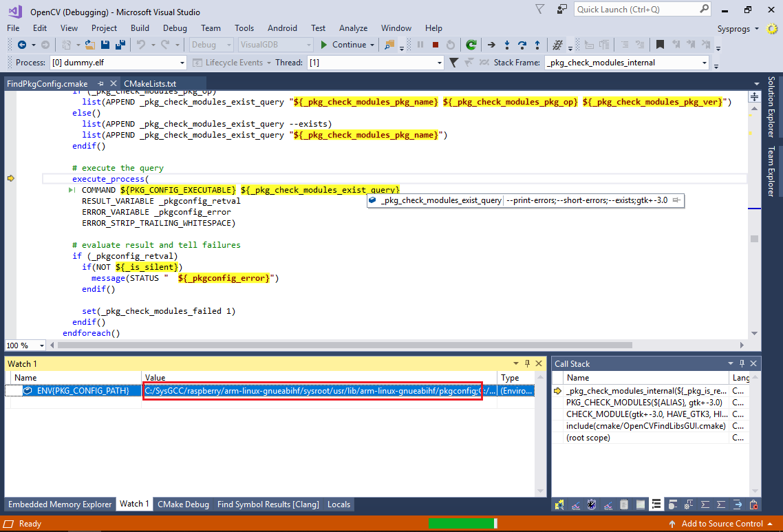
Task: Open Embedded Memory Explorer tab
Action: pos(60,504)
